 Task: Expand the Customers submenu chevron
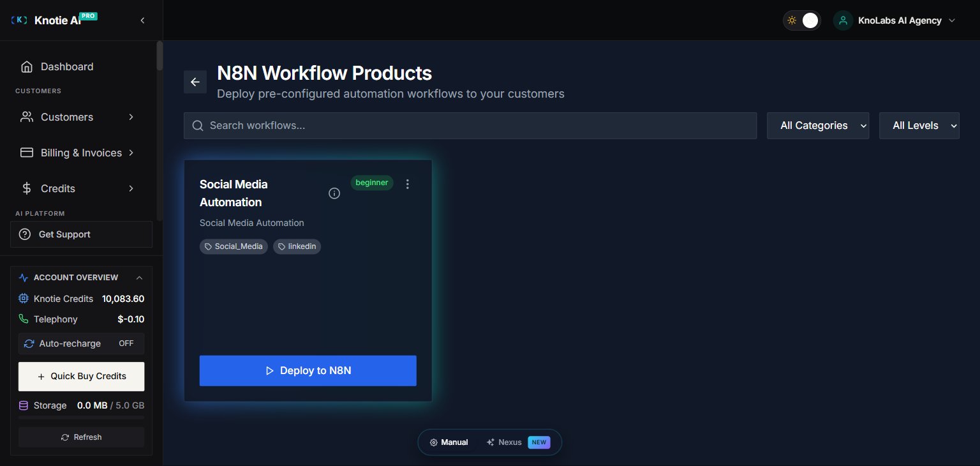coord(131,117)
